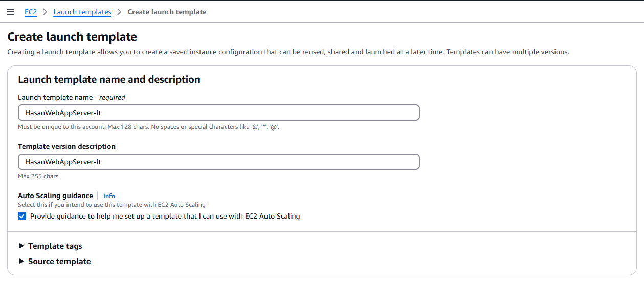Uncheck the Auto Scaling guidance checkbox
644x281 pixels.
(22, 216)
